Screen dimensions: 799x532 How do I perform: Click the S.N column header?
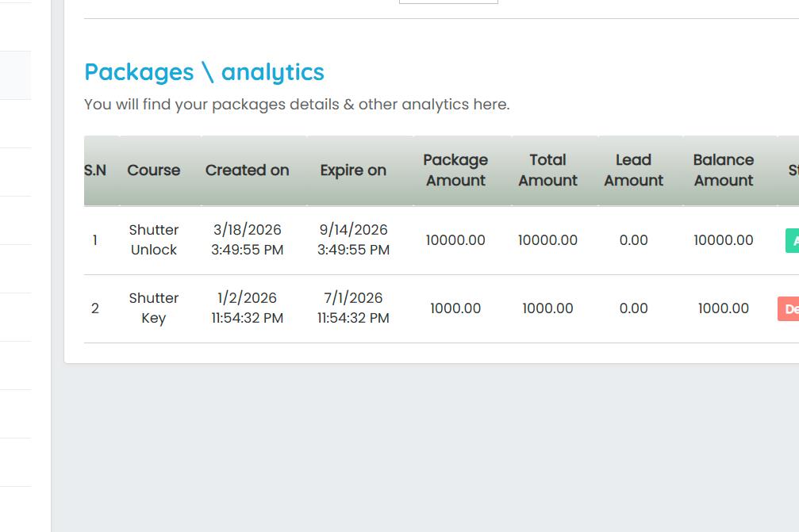point(95,170)
